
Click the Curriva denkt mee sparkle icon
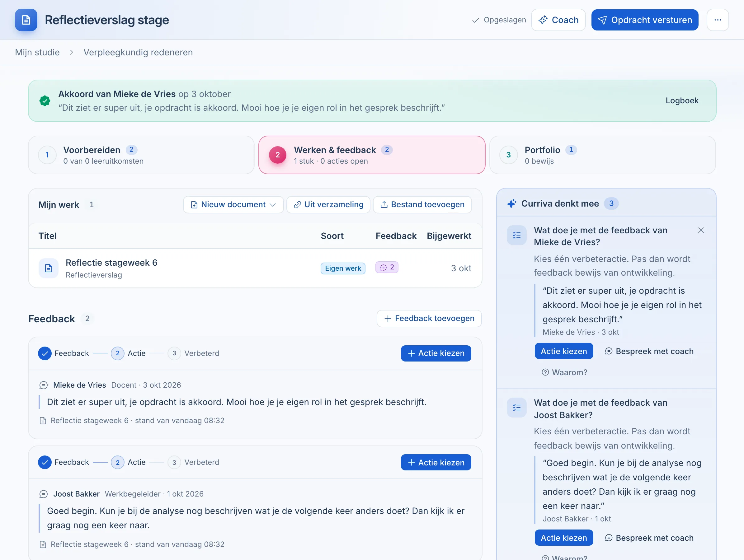(511, 203)
